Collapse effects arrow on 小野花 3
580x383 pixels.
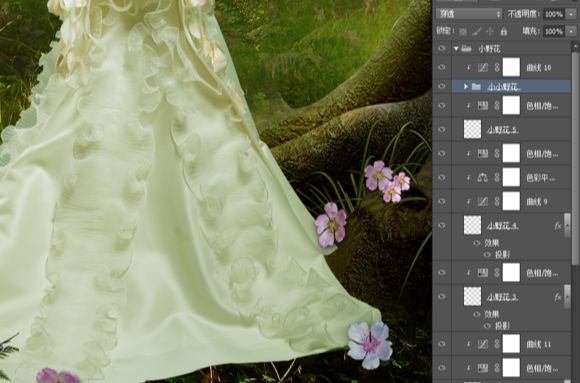(x=567, y=296)
